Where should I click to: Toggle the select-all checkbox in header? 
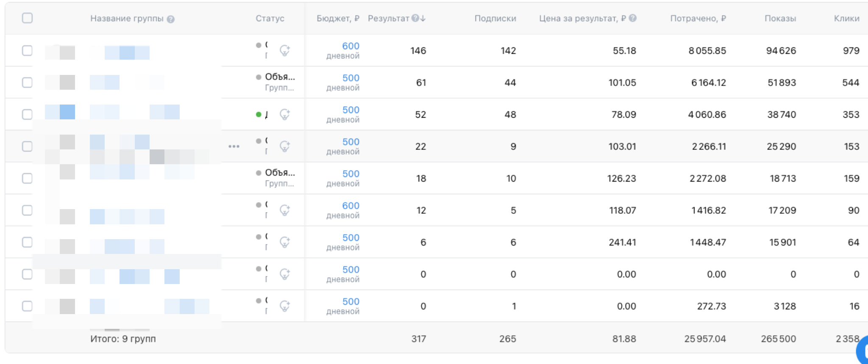27,18
